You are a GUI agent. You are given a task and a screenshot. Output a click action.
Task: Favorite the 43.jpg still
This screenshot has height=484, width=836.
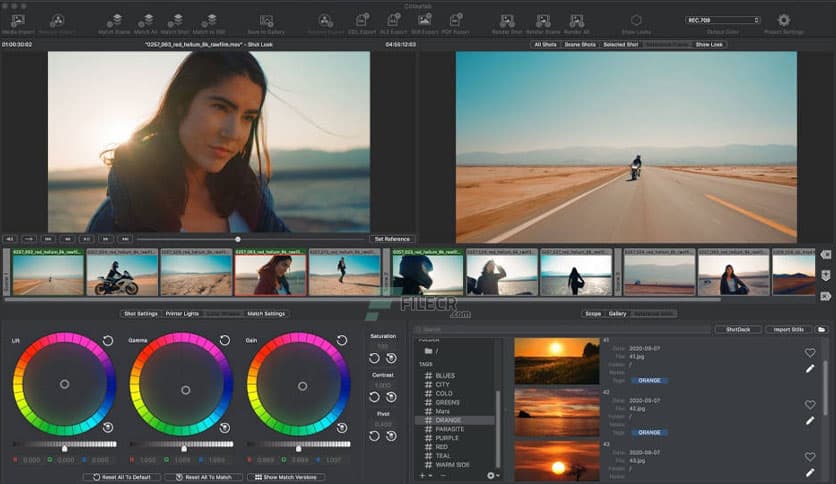(x=810, y=457)
